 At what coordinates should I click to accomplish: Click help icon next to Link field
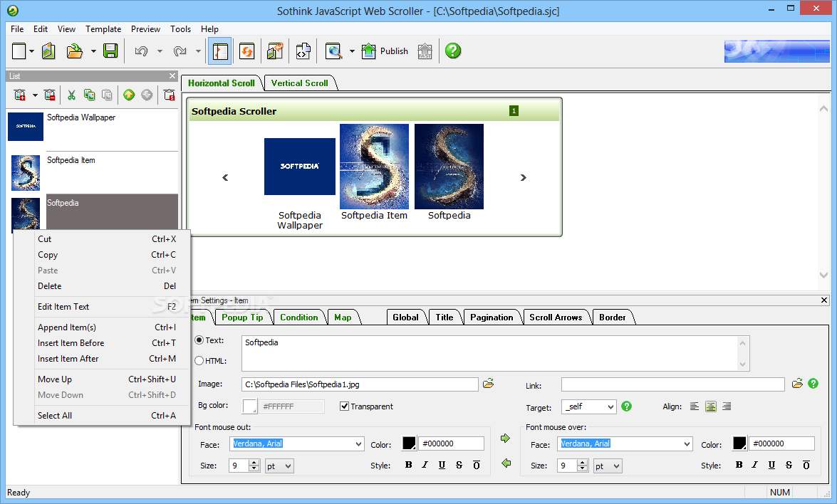pos(813,384)
